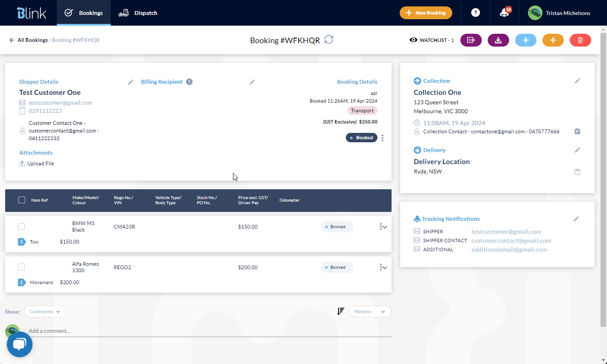Refresh the Booking #WFKHQR details
Viewport: 607px width, 364px height.
[x=328, y=39]
